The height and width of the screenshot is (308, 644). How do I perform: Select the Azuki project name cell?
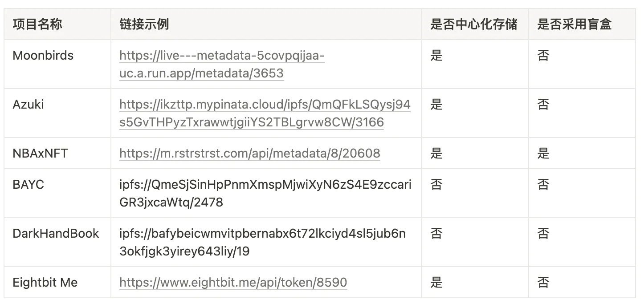pos(29,105)
